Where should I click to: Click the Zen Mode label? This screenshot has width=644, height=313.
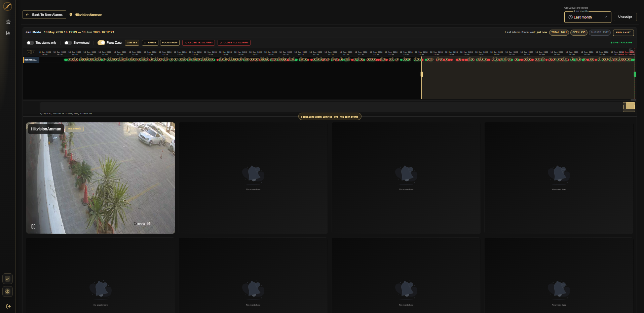point(33,32)
